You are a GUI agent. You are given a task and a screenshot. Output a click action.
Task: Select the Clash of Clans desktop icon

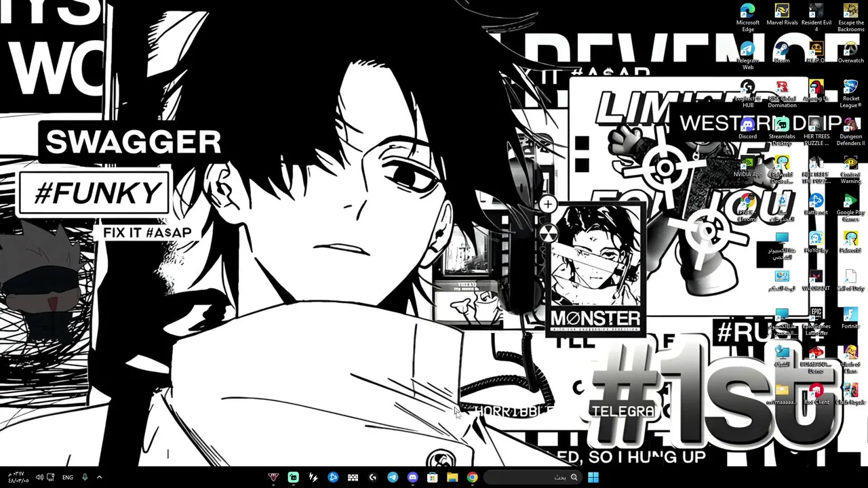[x=850, y=359]
